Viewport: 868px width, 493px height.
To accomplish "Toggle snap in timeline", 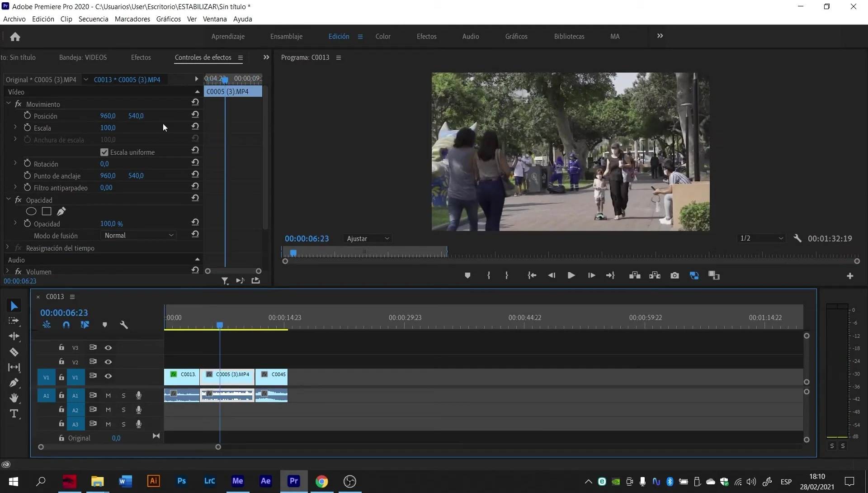I will (x=66, y=325).
